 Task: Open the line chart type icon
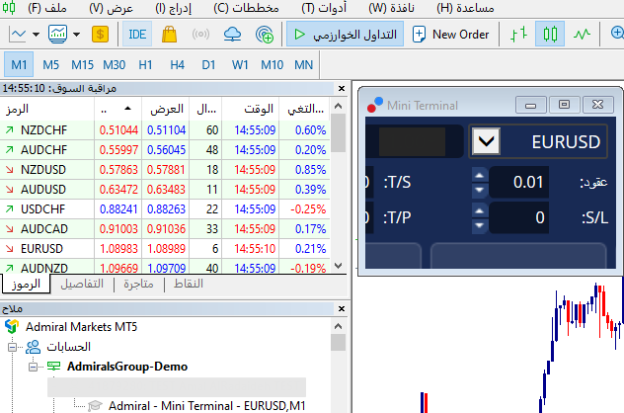[x=18, y=35]
